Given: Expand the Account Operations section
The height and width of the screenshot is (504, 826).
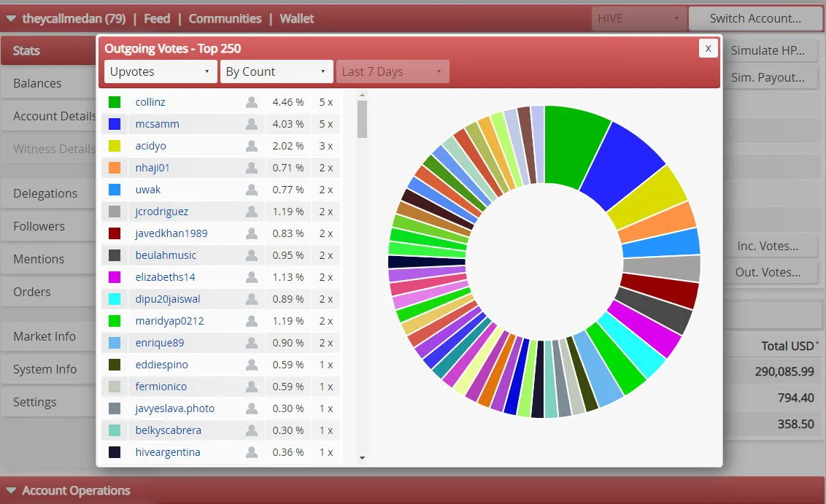Looking at the screenshot, I should [x=10, y=491].
